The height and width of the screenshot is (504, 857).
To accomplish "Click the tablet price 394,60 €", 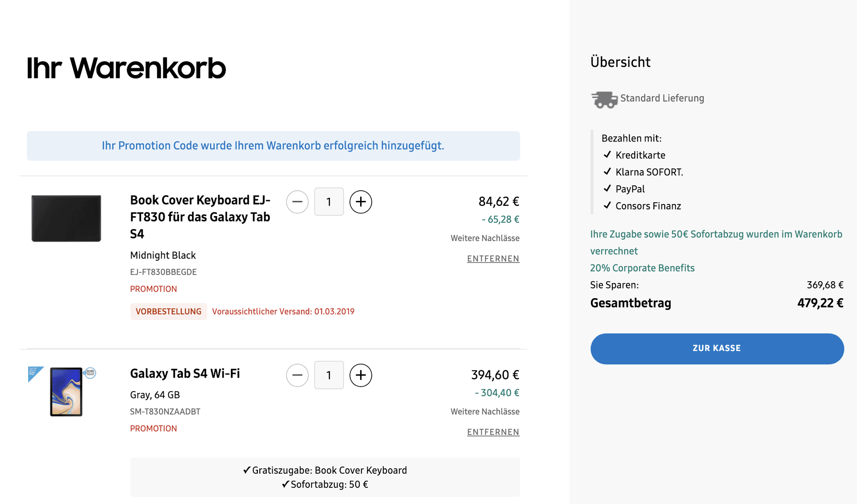I will pos(495,375).
